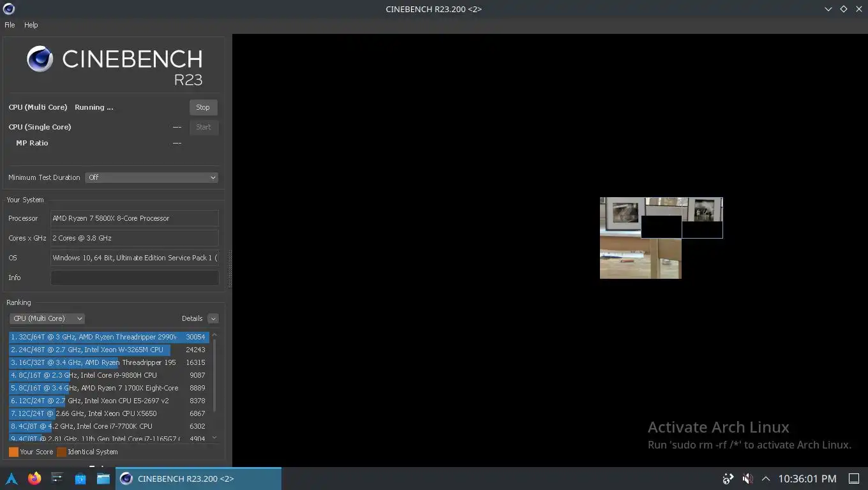
Task: Click the muted volume tray icon
Action: tap(747, 479)
